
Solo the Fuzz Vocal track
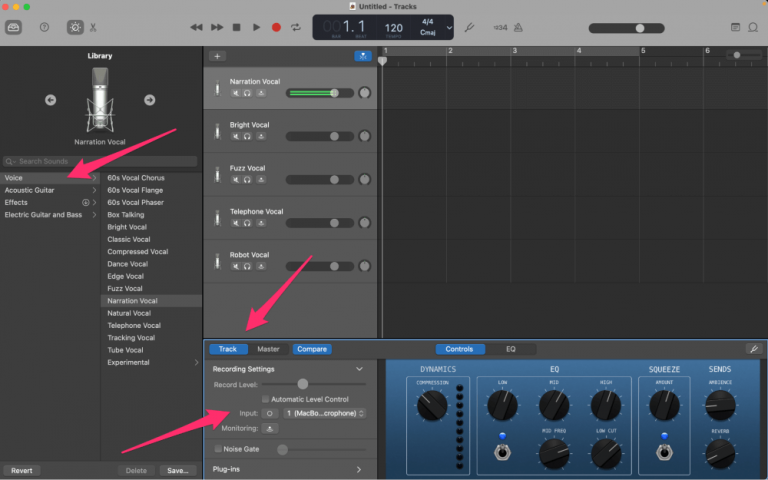[247, 180]
